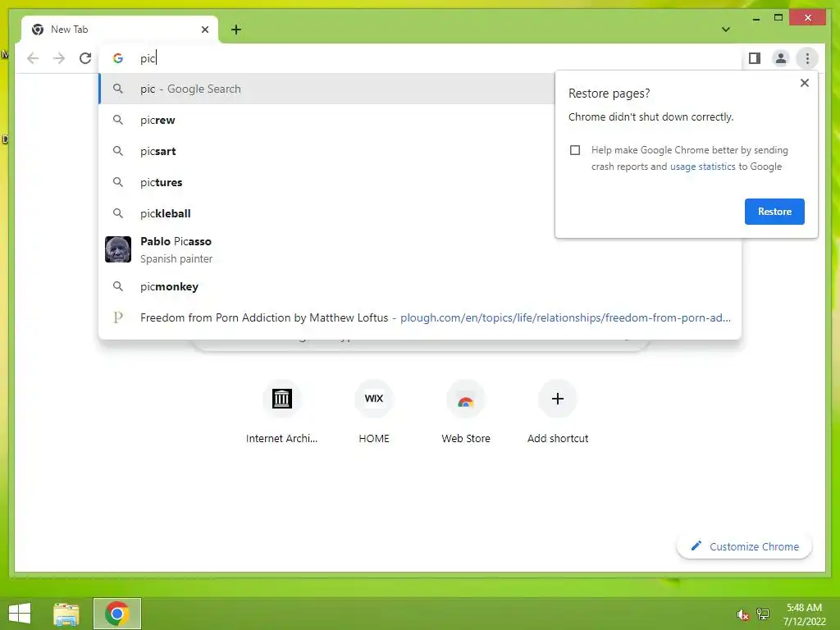Select the picrew suggestion
840x630 pixels.
326,120
